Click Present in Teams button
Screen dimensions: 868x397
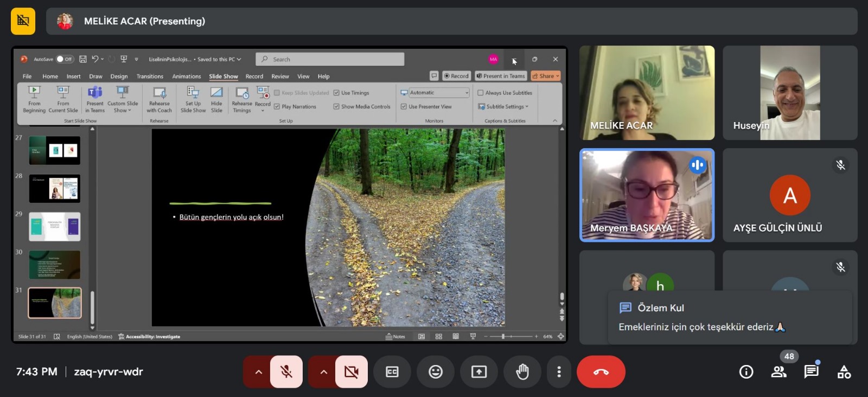[x=501, y=76]
